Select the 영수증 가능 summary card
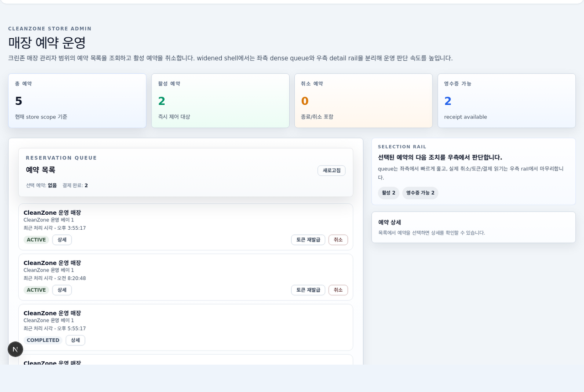584x392 pixels. [506, 101]
